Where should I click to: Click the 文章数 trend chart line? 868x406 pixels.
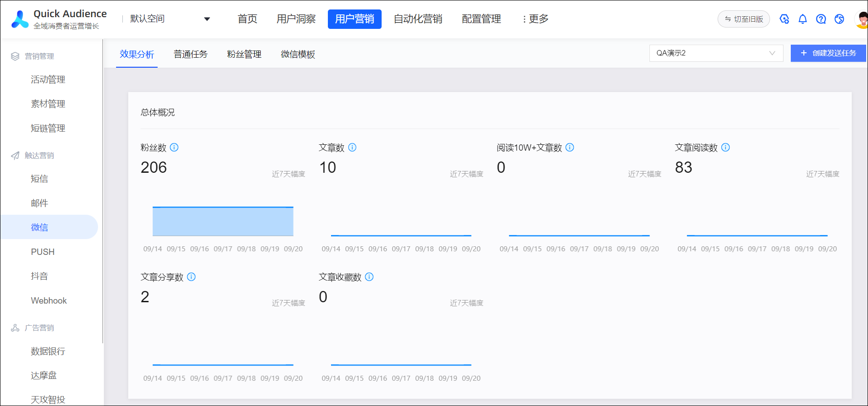401,235
